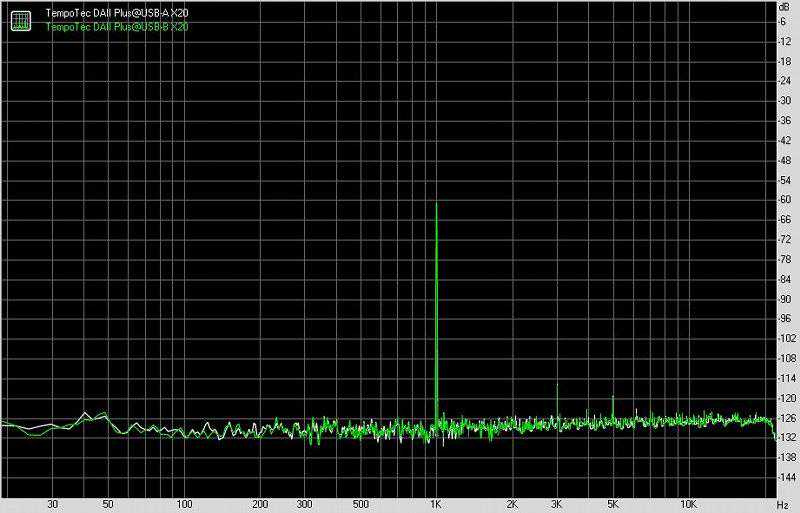Click the 10K frequency axis label
This screenshot has height=513, width=800.
coord(688,505)
